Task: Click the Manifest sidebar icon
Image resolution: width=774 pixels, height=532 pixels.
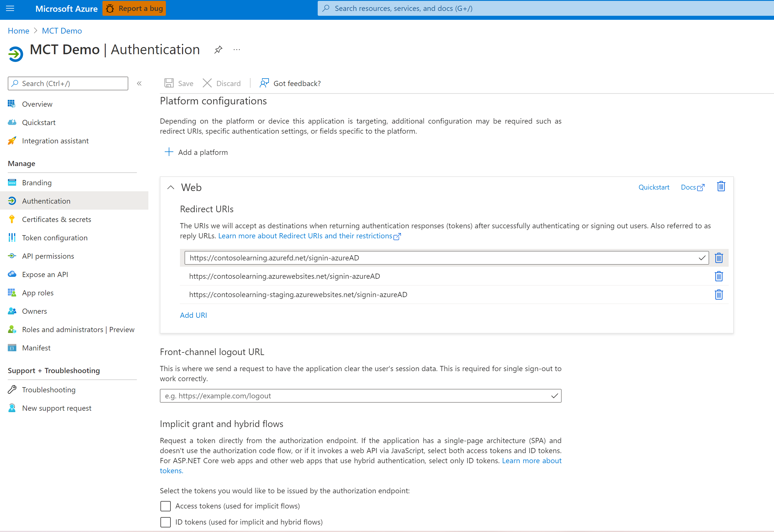Action: (x=12, y=347)
